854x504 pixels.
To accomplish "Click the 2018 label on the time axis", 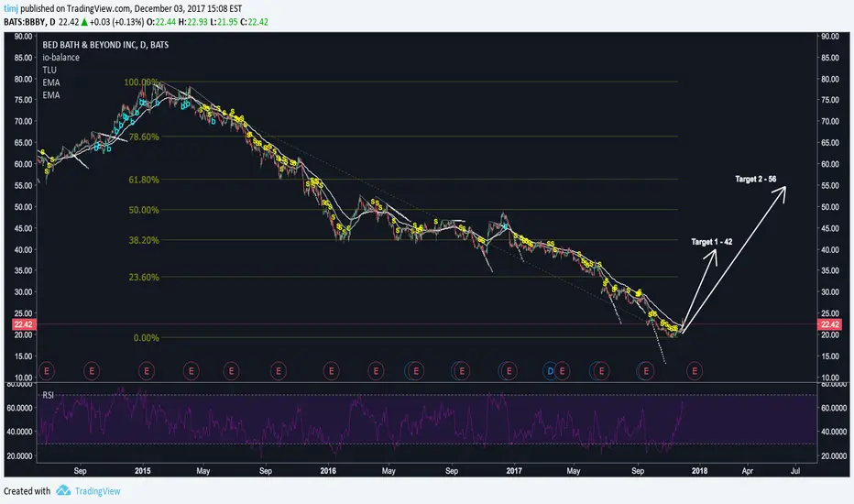I will click(699, 471).
